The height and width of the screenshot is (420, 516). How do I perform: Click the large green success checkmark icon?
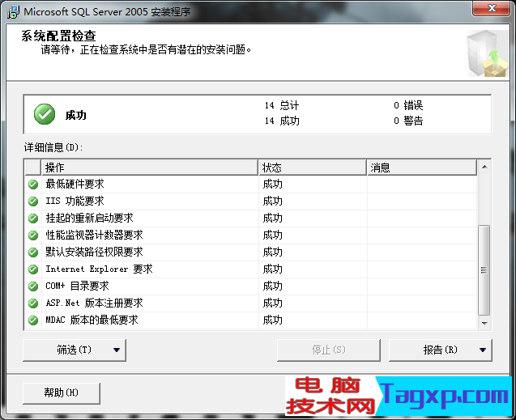45,114
